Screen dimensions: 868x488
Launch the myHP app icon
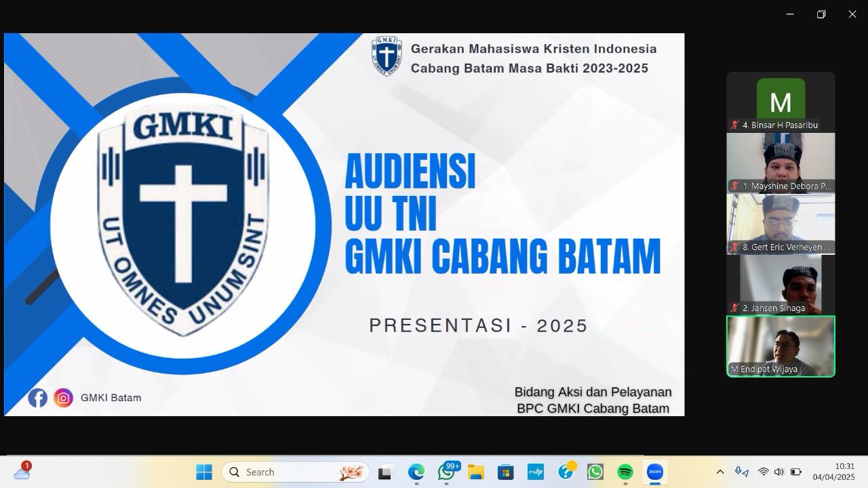pos(536,472)
